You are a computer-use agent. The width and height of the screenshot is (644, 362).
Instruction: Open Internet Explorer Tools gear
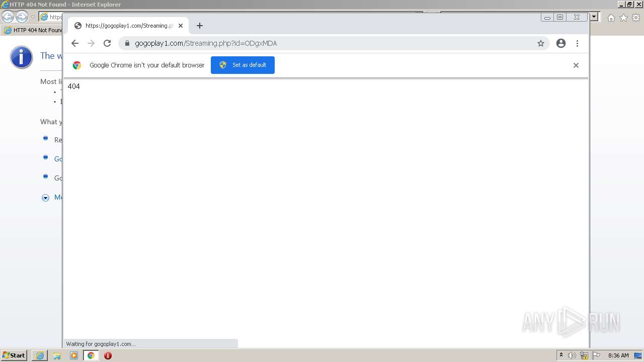click(x=636, y=18)
